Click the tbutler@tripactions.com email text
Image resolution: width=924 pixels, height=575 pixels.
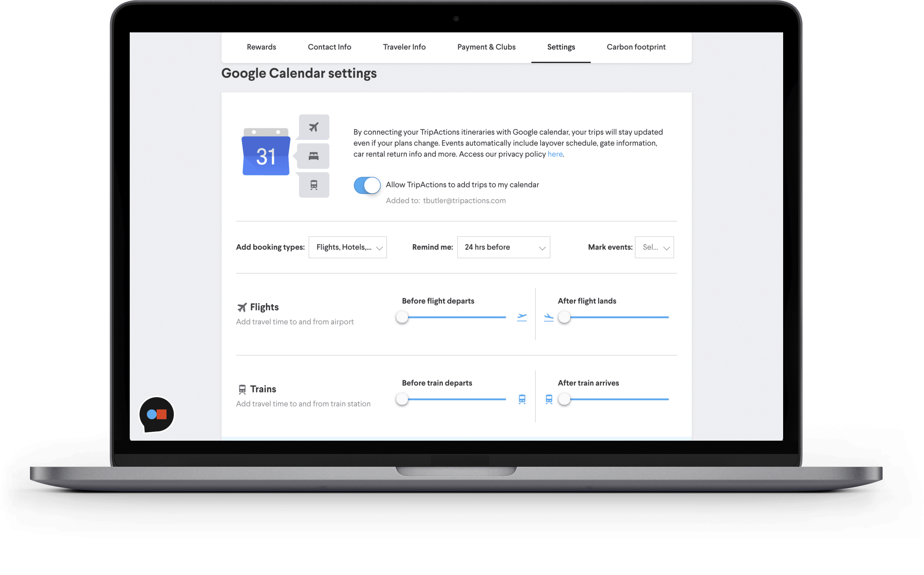pyautogui.click(x=465, y=201)
